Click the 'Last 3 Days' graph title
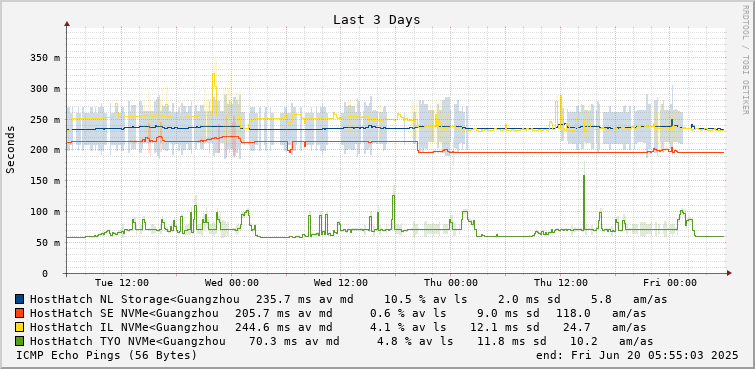 pos(377,20)
